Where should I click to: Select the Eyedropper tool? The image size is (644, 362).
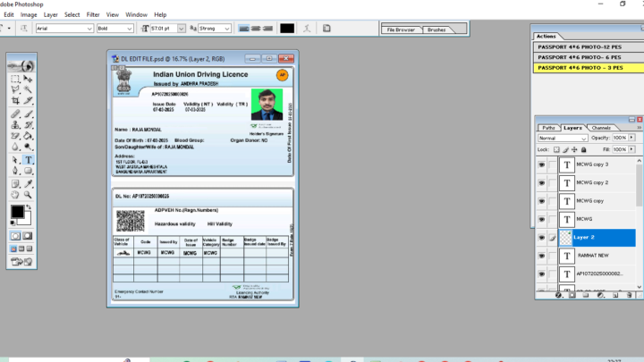pyautogui.click(x=28, y=184)
